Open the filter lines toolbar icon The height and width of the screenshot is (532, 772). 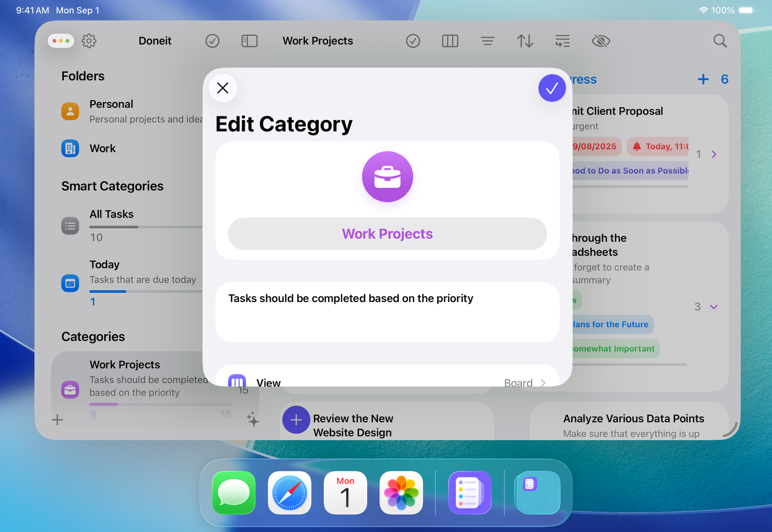pyautogui.click(x=487, y=41)
